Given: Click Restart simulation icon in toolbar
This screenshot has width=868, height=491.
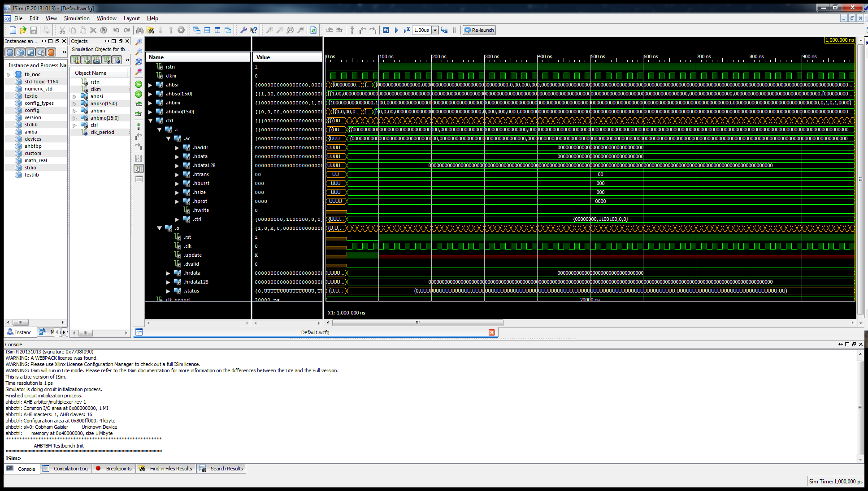Looking at the screenshot, I should [386, 30].
